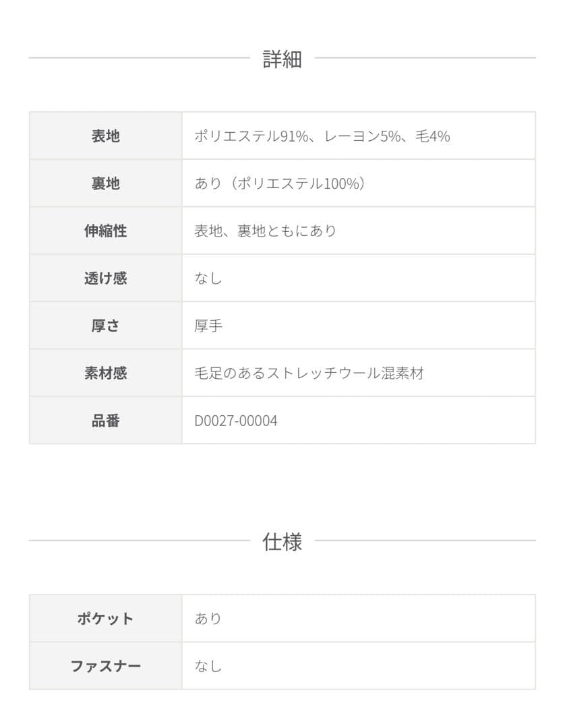The height and width of the screenshot is (728, 565).
Task: Click the 仕様 section heading
Action: tap(282, 541)
